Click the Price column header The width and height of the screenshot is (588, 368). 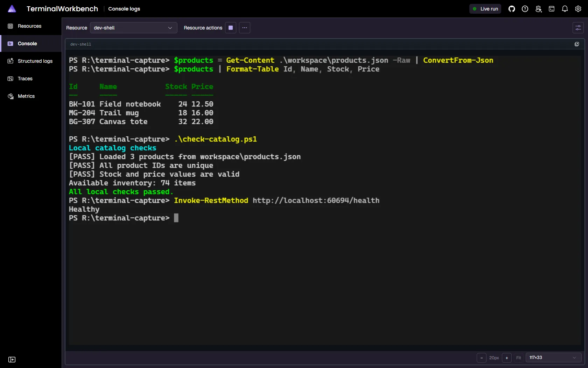coord(202,87)
